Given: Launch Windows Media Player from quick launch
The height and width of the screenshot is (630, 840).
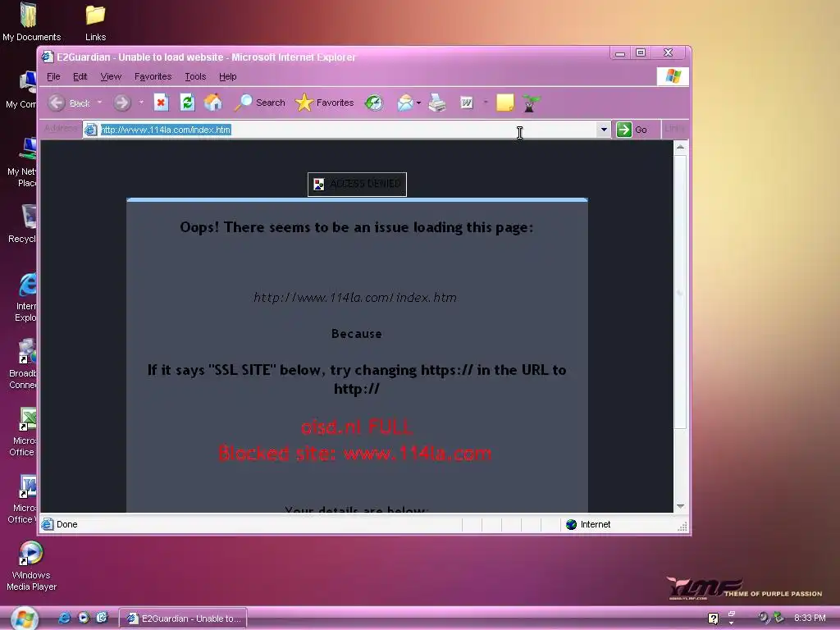Looking at the screenshot, I should pyautogui.click(x=84, y=618).
